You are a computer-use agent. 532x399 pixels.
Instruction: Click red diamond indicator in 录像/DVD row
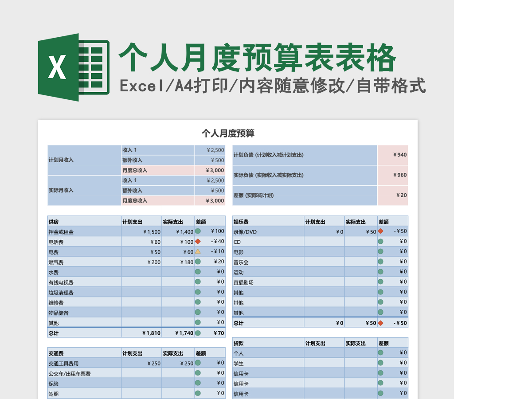(x=380, y=231)
